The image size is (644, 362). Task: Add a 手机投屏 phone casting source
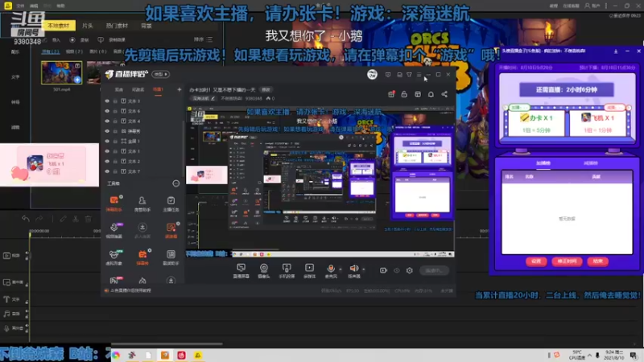point(287,270)
